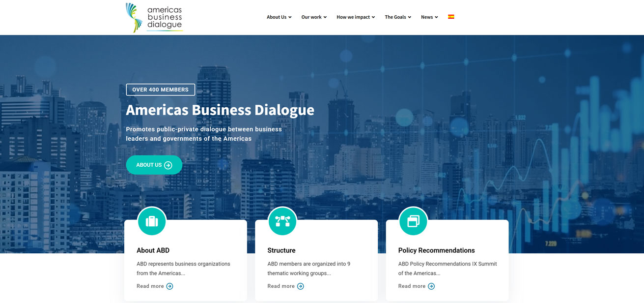Click the Policy Recommendations card title
Screen dimensions: 644x303
437,250
